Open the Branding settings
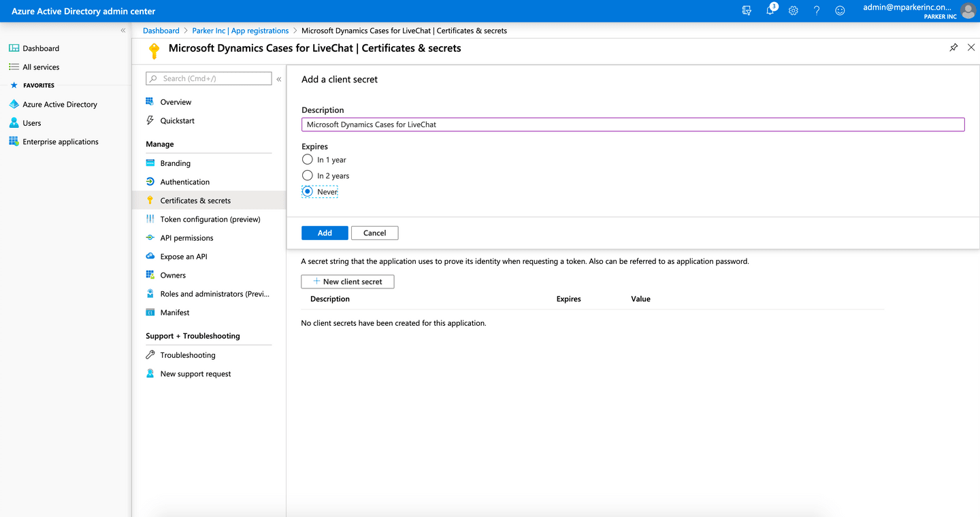This screenshot has width=980, height=517. (x=175, y=163)
